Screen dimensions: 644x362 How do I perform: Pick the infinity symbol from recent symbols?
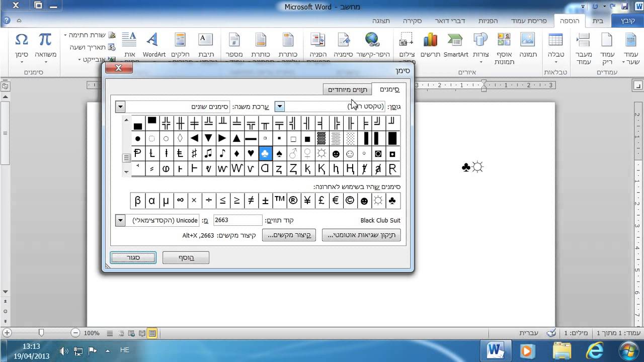tap(180, 201)
